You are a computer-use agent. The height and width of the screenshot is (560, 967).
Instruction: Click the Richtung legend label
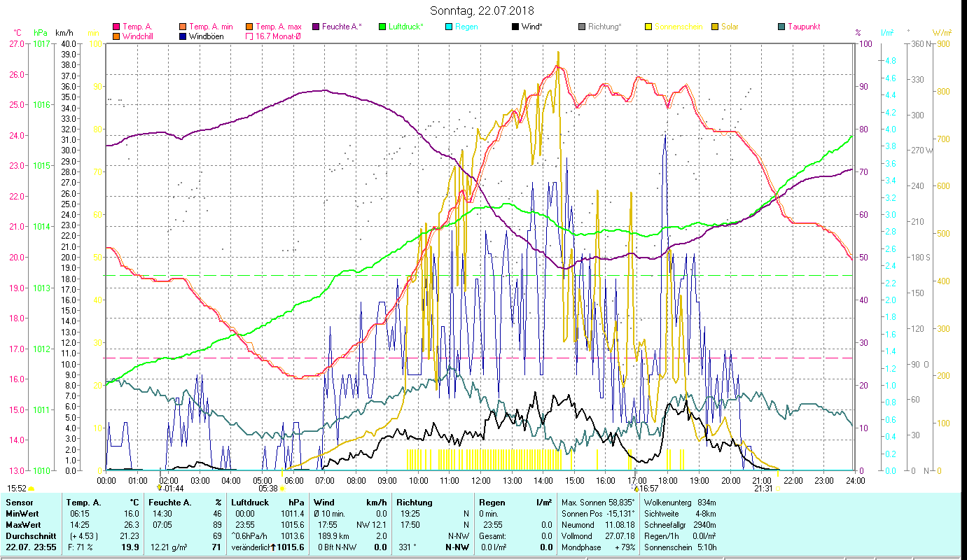pos(604,27)
